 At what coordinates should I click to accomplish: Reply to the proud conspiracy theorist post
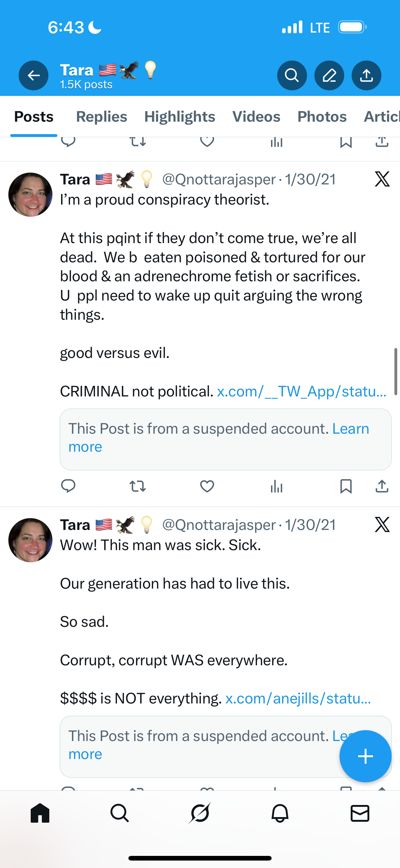[68, 486]
